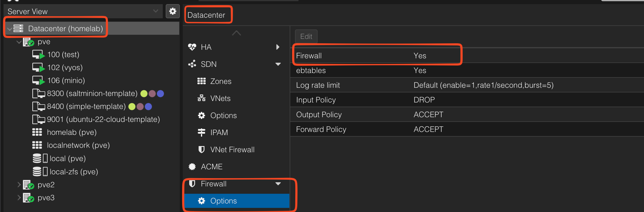Click the homelab (pve) SDN zone icon
644x212 pixels.
tap(37, 132)
